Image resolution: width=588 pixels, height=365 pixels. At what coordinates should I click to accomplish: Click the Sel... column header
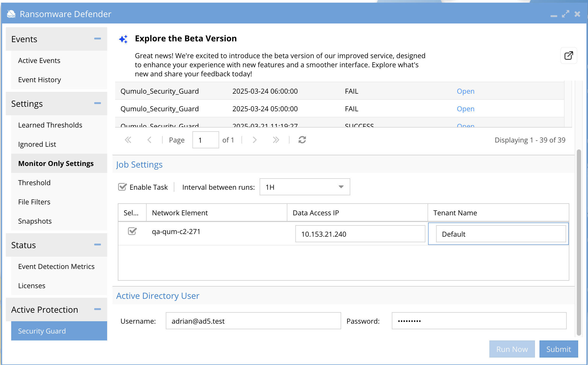(x=132, y=213)
